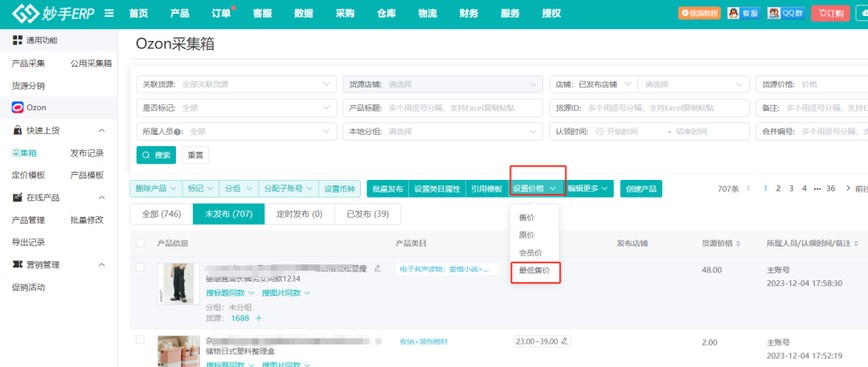Open 客服 support icon button

click(743, 14)
